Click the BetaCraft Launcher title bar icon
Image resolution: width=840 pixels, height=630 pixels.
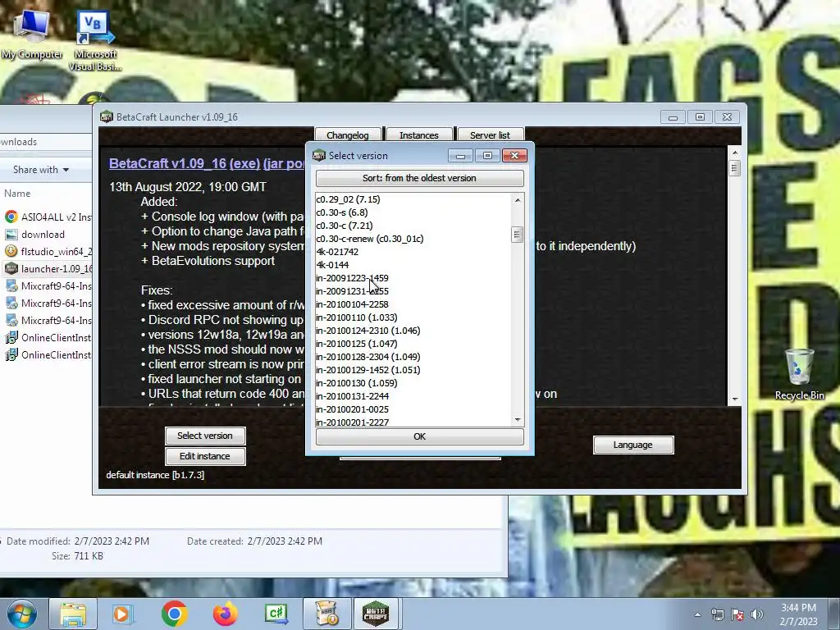point(107,116)
